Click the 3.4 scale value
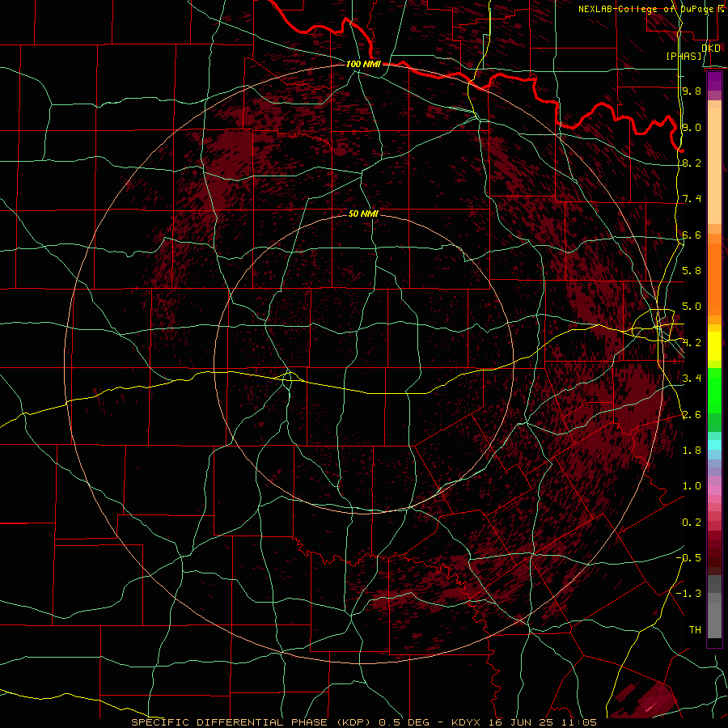The image size is (728, 728). [692, 379]
